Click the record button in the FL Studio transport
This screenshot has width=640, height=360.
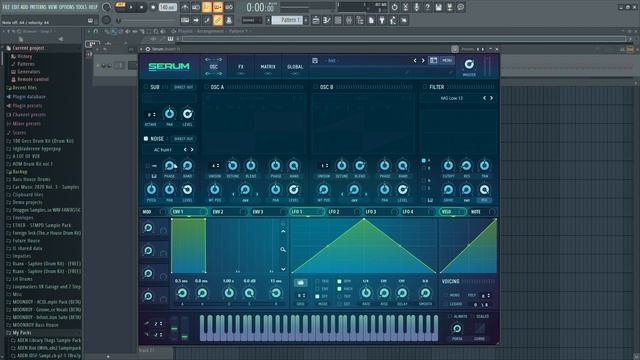pos(153,7)
